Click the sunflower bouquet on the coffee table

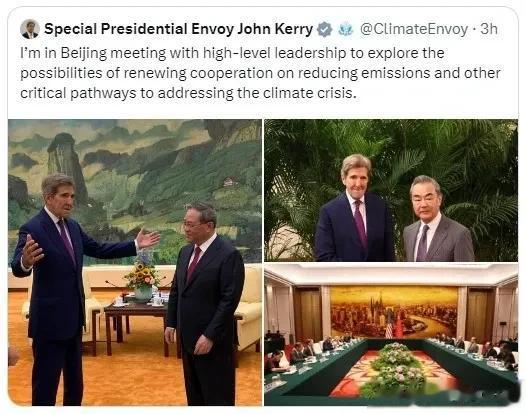pos(142,277)
